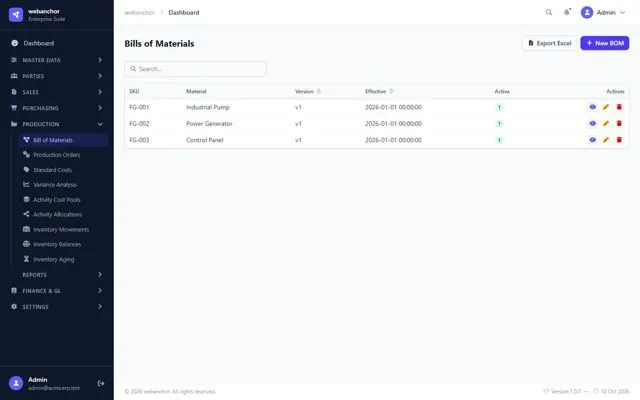
Task: Sort by Version column arrow
Action: [x=319, y=91]
